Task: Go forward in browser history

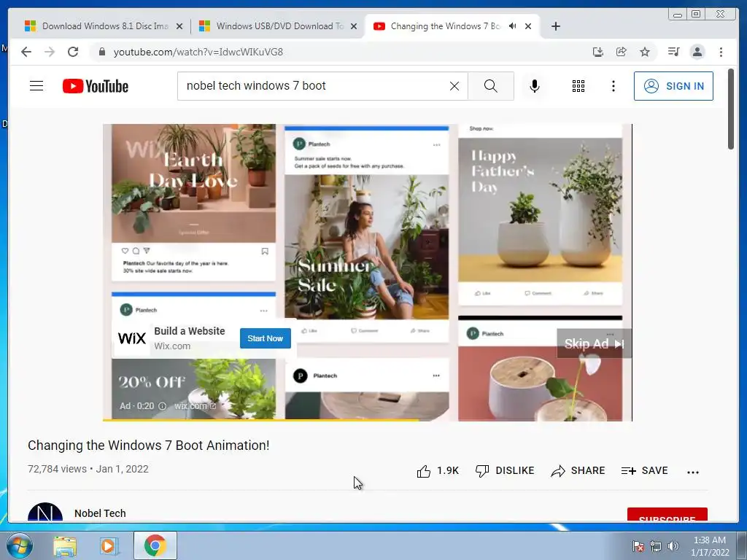Action: click(x=50, y=52)
